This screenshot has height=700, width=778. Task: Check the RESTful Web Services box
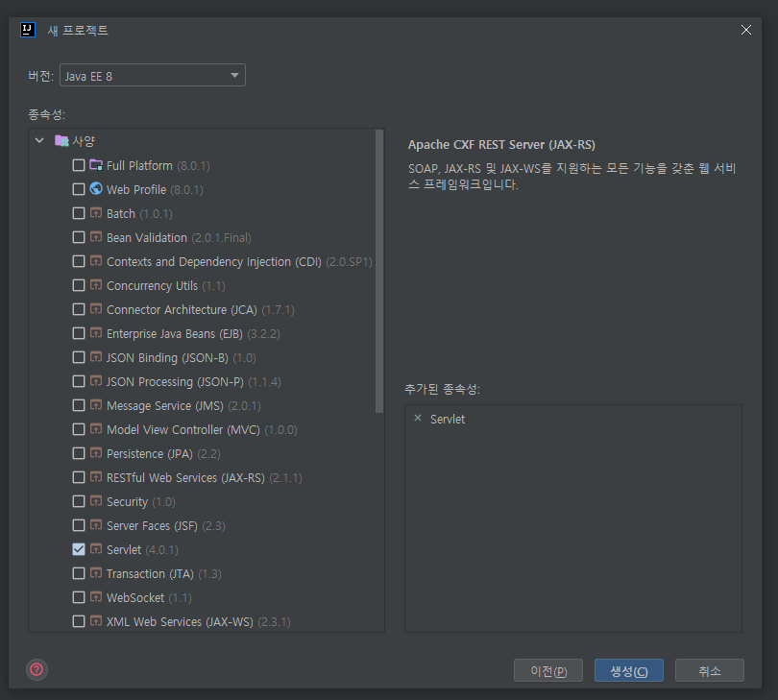[79, 477]
